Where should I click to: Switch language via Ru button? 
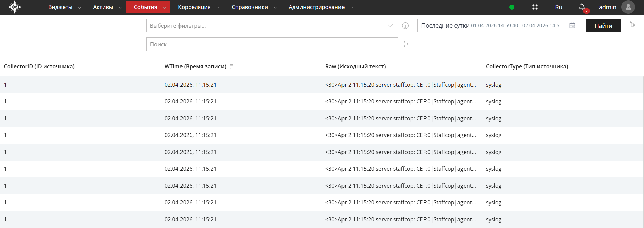[x=558, y=7]
